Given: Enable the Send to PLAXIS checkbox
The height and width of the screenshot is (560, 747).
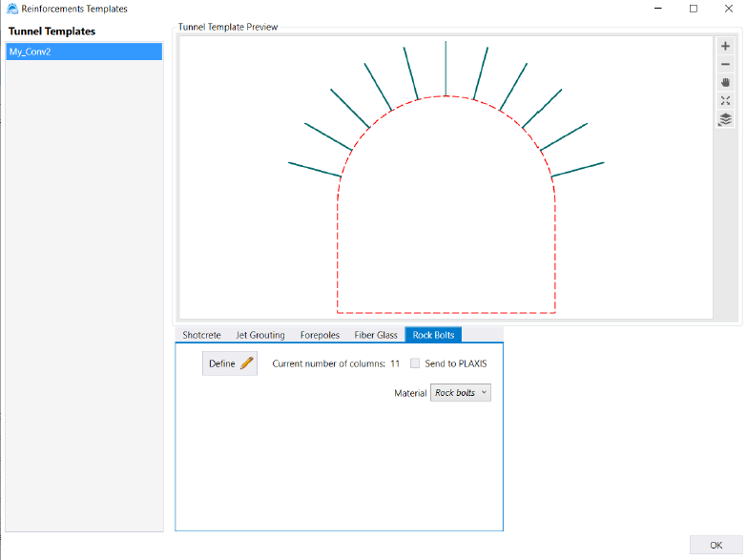Looking at the screenshot, I should (x=415, y=363).
